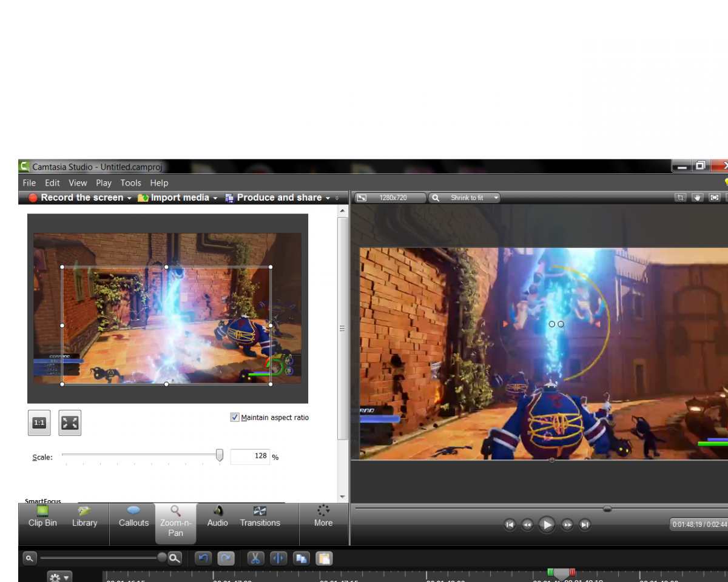Click the Cut scissors icon on timeline toolbar

click(x=255, y=558)
